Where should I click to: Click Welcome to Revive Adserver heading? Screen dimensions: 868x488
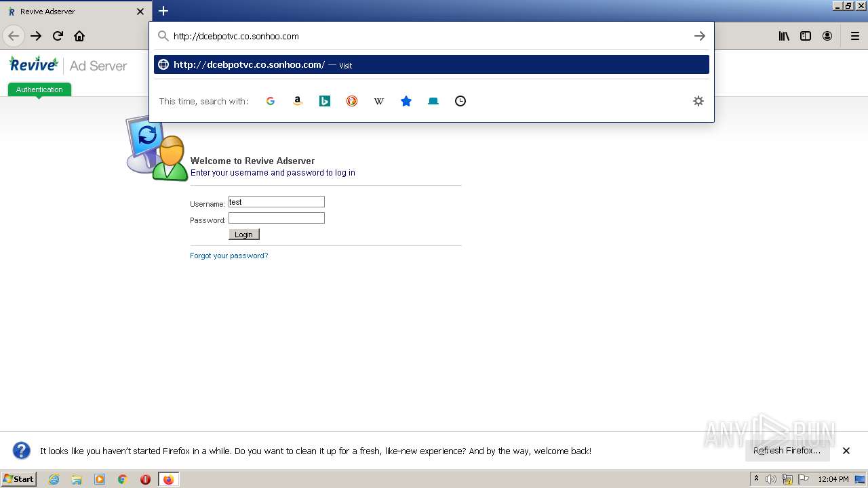point(252,161)
